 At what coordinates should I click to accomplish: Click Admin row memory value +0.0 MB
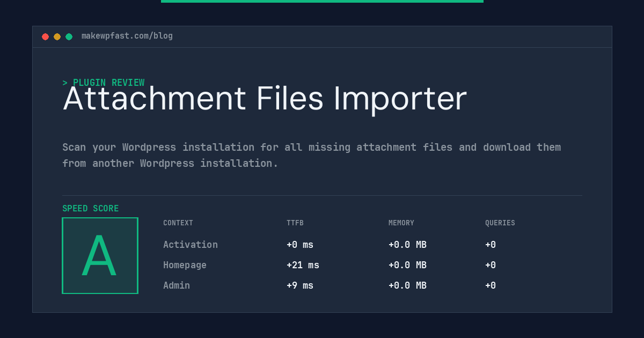(407, 285)
